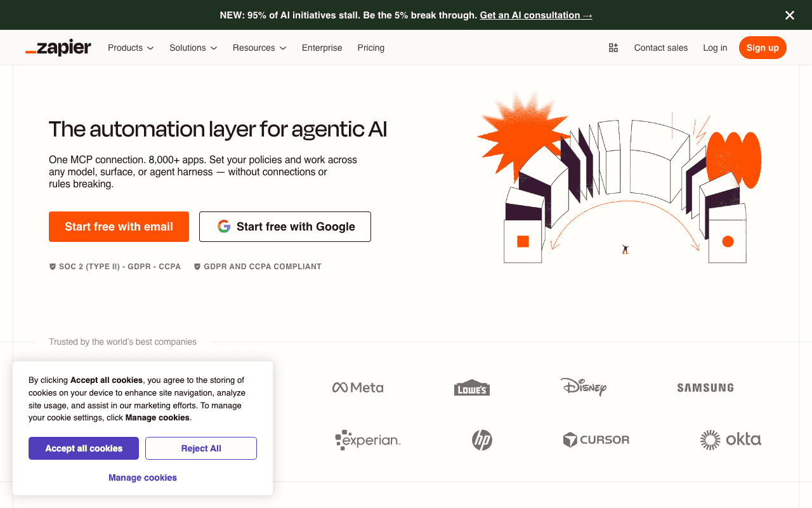
Task: Close the top announcement banner
Action: coord(790,15)
